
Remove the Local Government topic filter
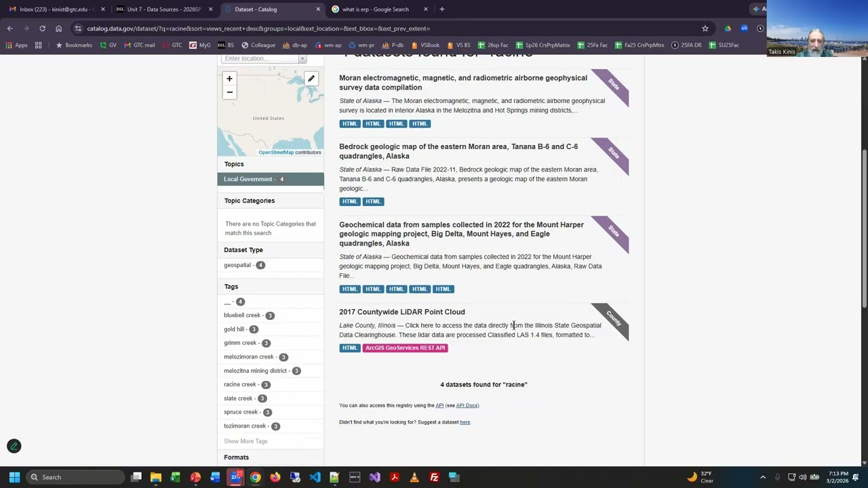pyautogui.click(x=271, y=179)
